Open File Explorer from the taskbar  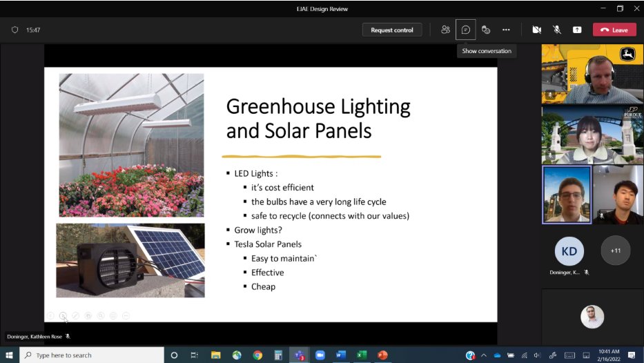(215, 355)
